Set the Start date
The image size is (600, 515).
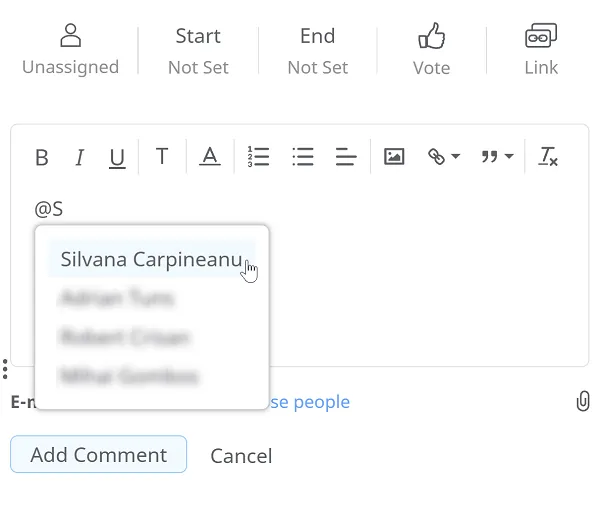click(x=198, y=50)
